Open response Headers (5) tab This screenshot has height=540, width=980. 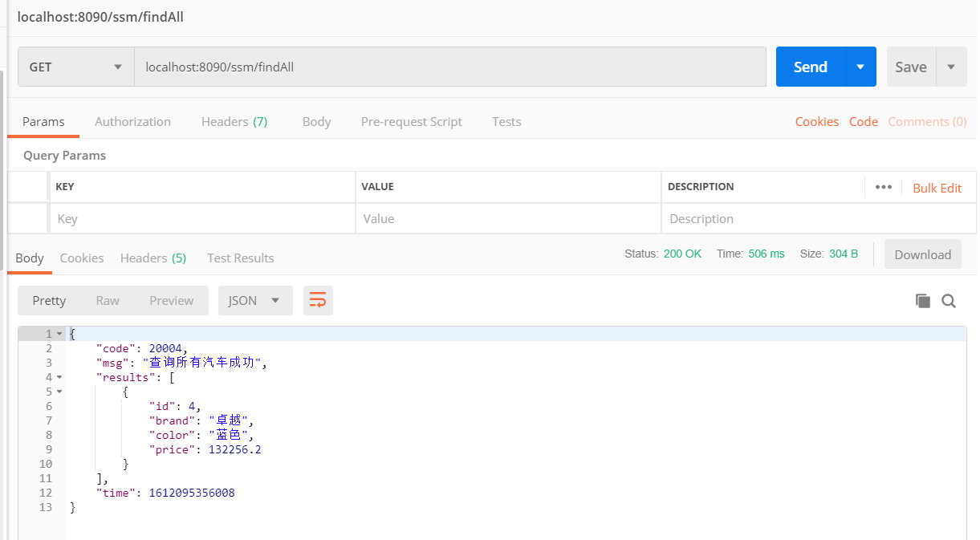(x=153, y=258)
